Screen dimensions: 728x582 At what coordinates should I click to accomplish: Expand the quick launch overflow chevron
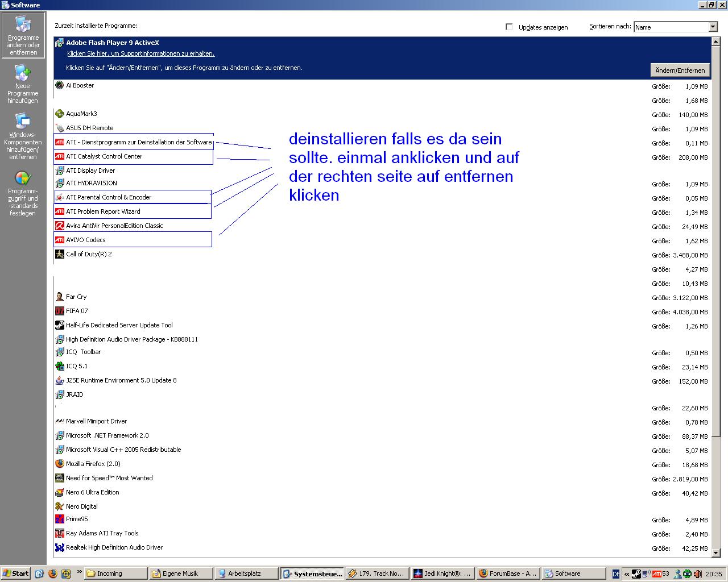[79, 572]
